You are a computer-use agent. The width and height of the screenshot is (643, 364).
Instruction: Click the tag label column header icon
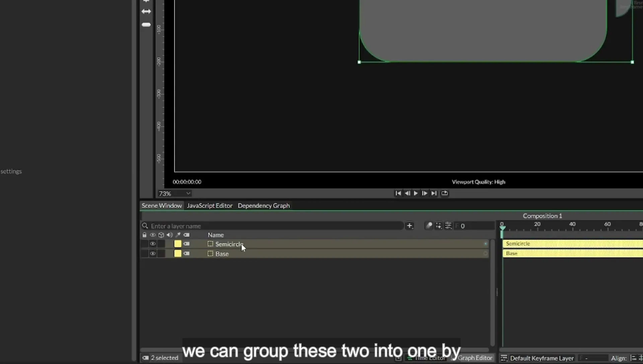[187, 235]
